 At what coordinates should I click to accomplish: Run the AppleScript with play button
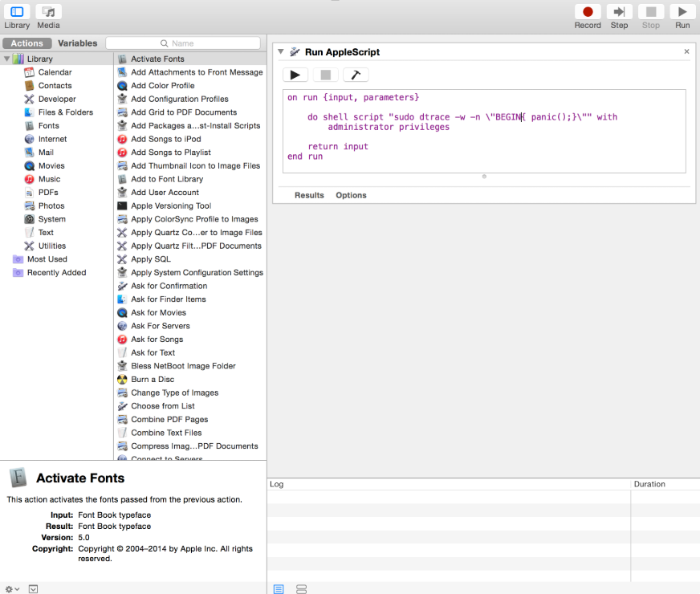[295, 75]
